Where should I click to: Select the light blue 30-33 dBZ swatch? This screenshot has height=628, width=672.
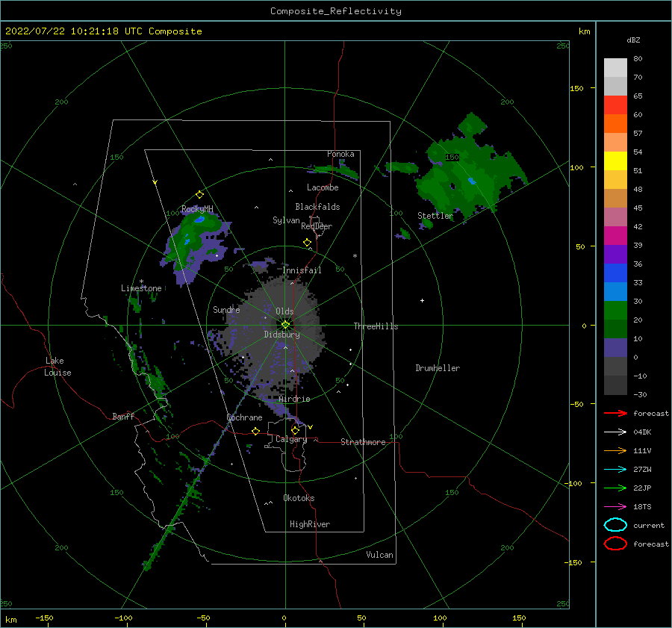pos(615,292)
